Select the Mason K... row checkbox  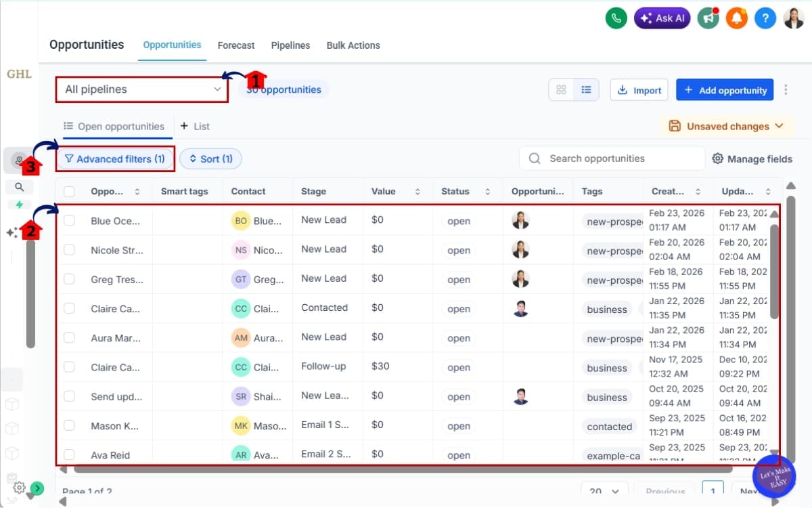pyautogui.click(x=69, y=425)
